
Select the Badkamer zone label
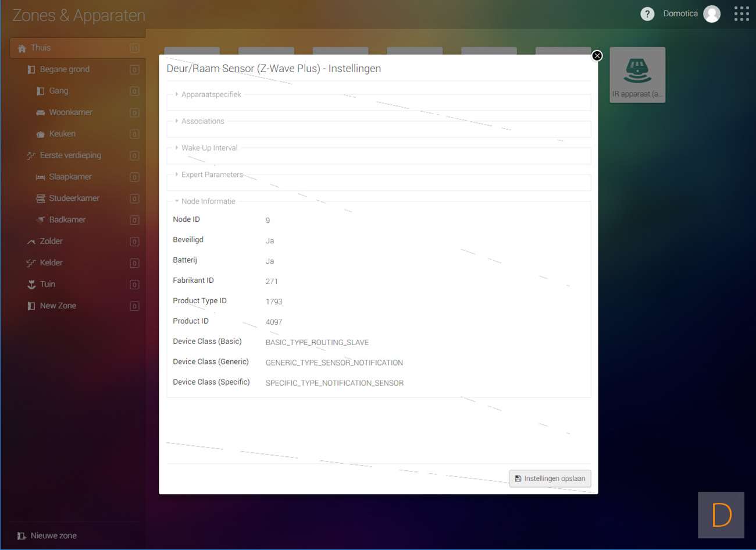pos(67,220)
